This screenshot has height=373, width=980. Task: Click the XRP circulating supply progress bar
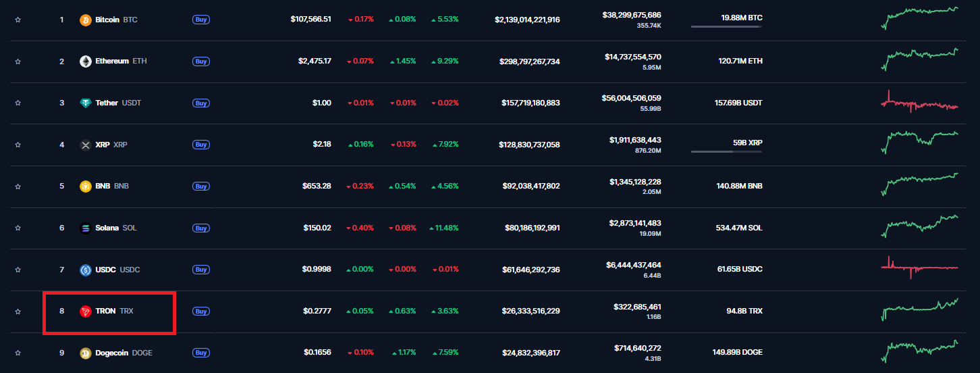coord(726,152)
